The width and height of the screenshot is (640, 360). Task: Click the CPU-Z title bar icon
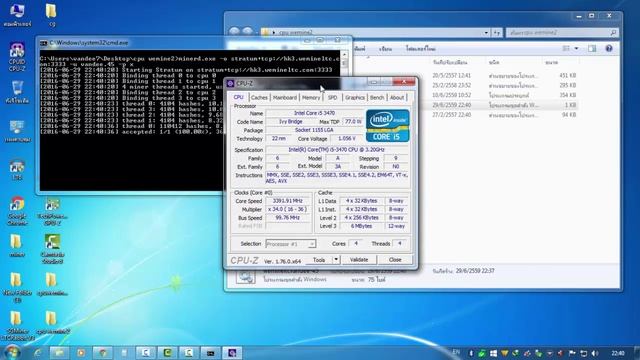pos(230,83)
